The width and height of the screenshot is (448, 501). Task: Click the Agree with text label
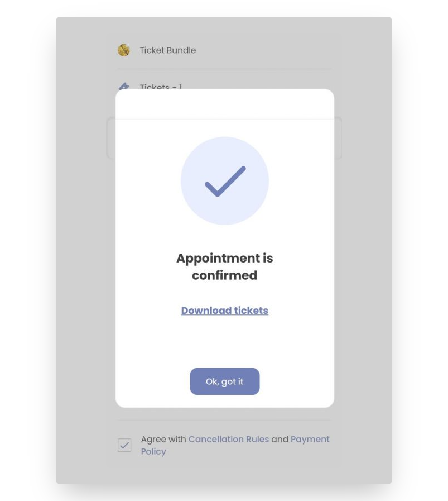[163, 439]
